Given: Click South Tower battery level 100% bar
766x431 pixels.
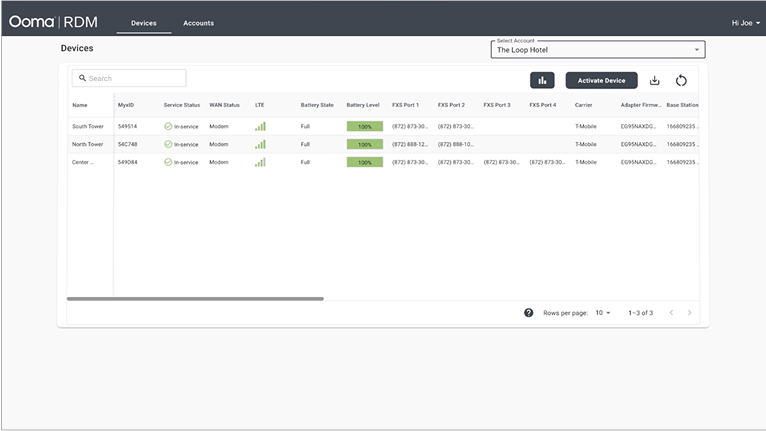Looking at the screenshot, I should [x=364, y=127].
